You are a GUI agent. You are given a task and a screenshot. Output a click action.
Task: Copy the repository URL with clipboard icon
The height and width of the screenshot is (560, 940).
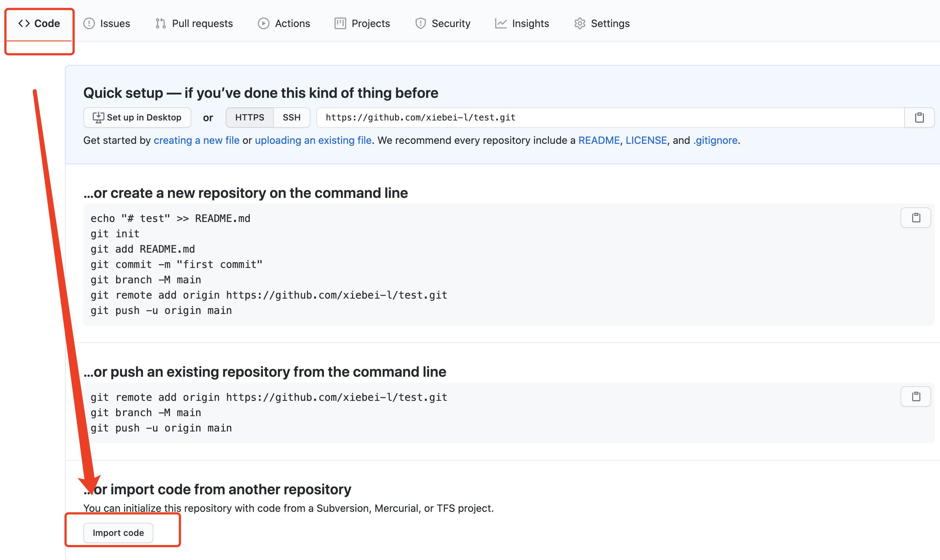click(x=919, y=118)
